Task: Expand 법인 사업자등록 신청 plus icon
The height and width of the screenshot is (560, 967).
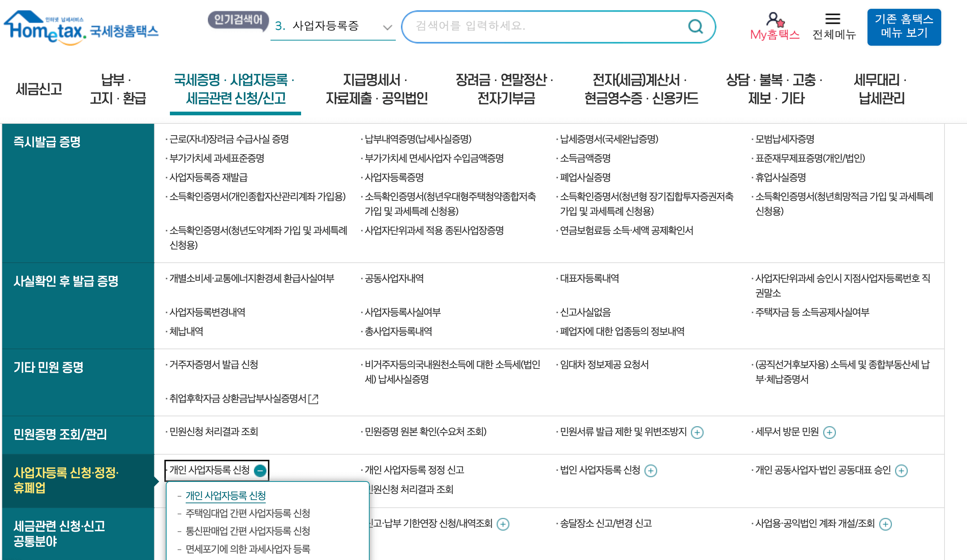Action: click(x=651, y=471)
